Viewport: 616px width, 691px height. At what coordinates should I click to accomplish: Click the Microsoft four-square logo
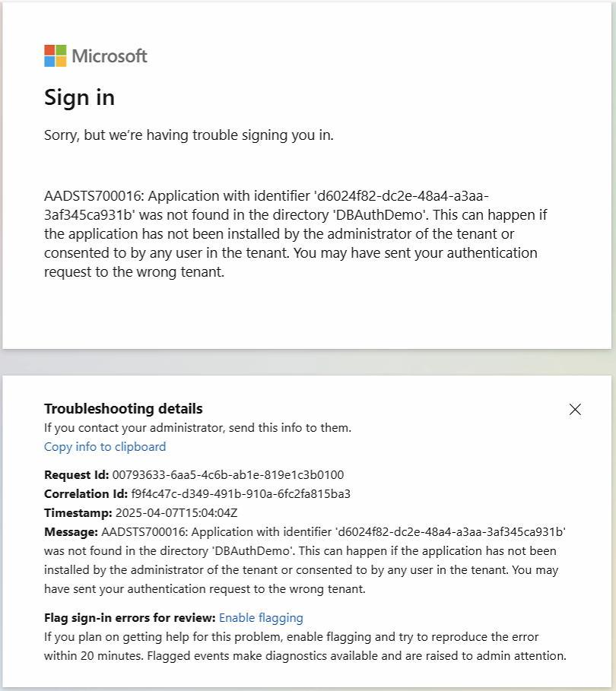[55, 55]
